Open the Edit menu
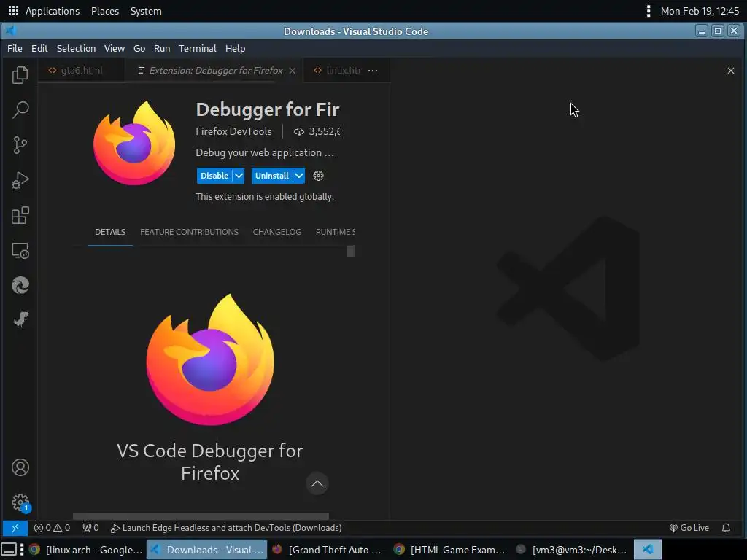 [39, 49]
